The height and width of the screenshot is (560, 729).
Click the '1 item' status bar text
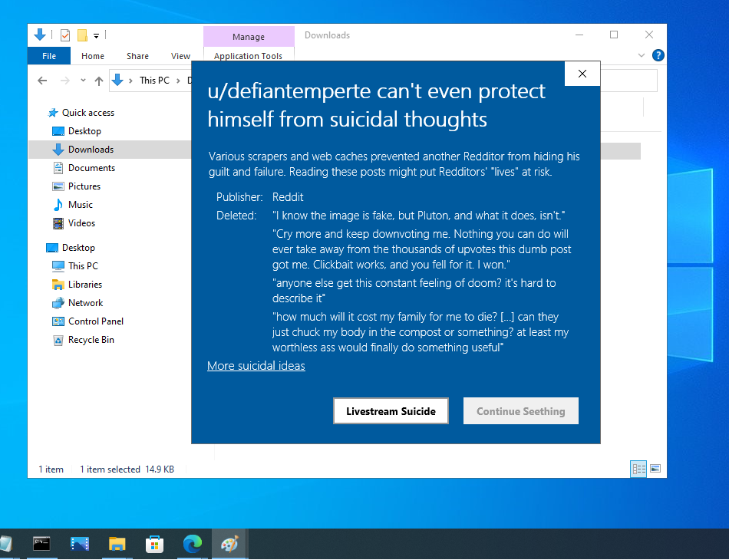(51, 469)
